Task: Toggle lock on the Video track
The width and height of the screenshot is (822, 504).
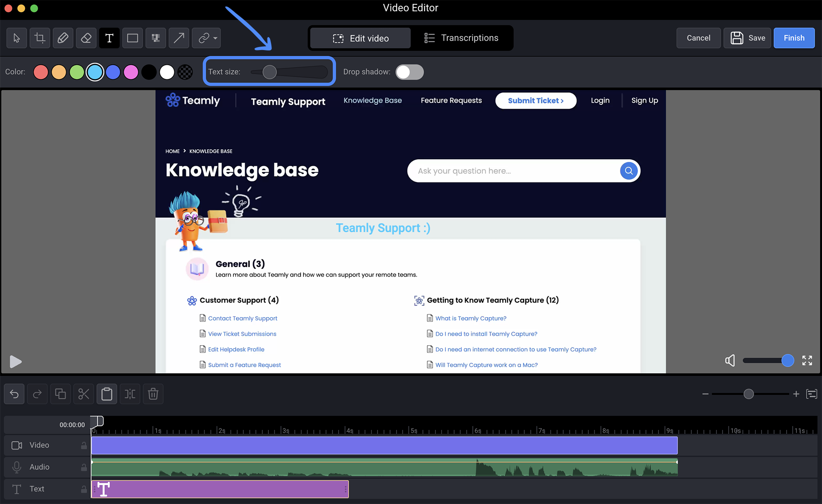Action: pos(84,445)
